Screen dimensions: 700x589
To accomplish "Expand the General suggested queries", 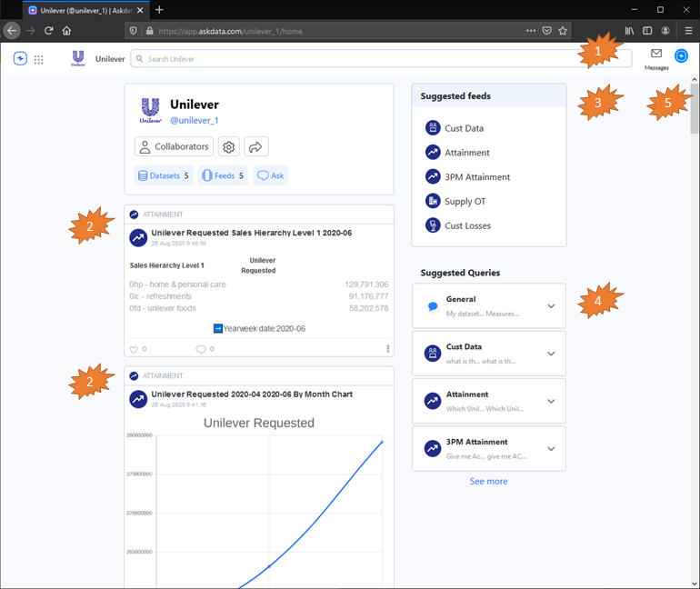I will click(551, 306).
